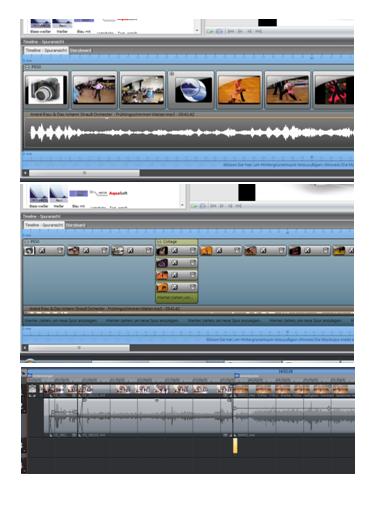Click the yellow marker in the bottom track
The width and height of the screenshot is (376, 505).
pyautogui.click(x=235, y=446)
